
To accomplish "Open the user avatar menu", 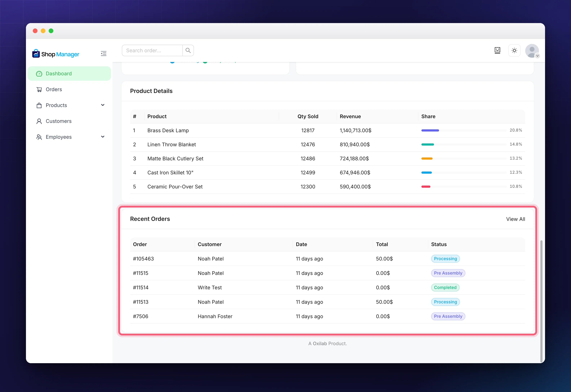I will 532,51.
